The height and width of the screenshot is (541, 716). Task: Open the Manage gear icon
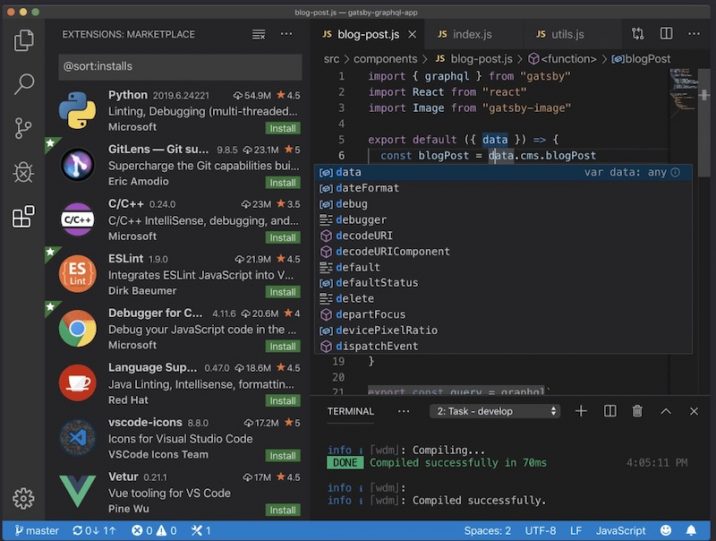[23, 498]
